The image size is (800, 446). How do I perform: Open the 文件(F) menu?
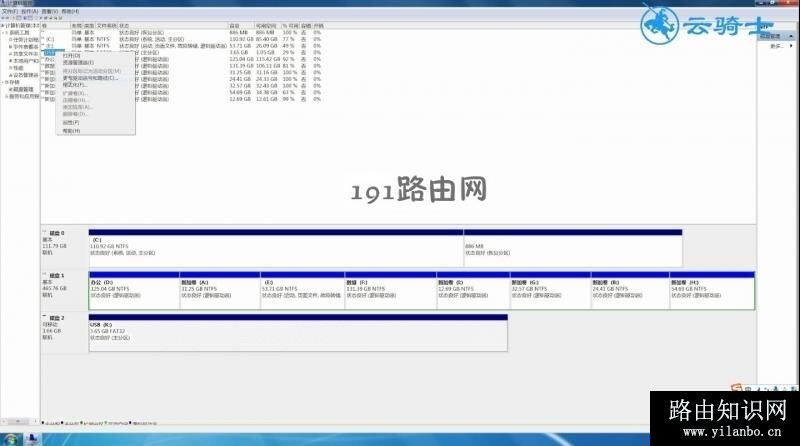(x=9, y=11)
